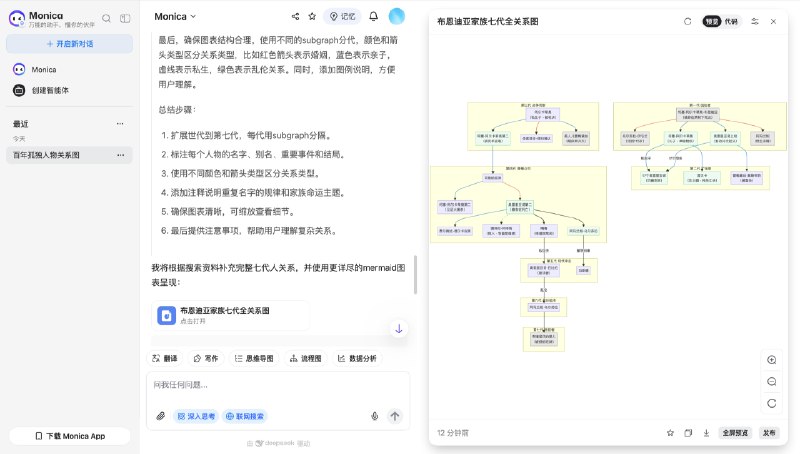Copy the diagram with copy icon
The width and height of the screenshot is (800, 454).
pos(688,433)
